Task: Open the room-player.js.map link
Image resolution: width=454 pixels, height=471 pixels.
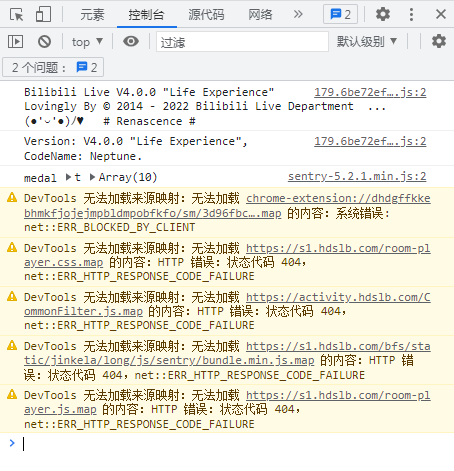Action: point(227,402)
